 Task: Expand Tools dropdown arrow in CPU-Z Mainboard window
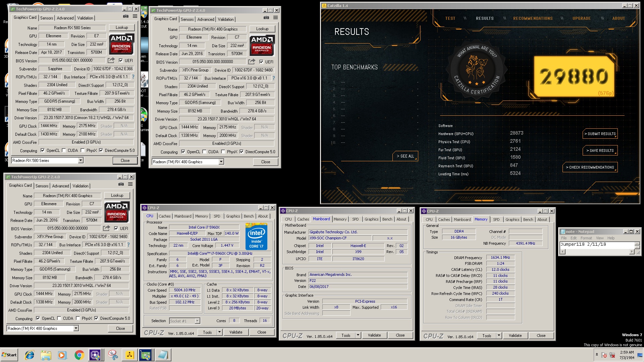pos(358,335)
